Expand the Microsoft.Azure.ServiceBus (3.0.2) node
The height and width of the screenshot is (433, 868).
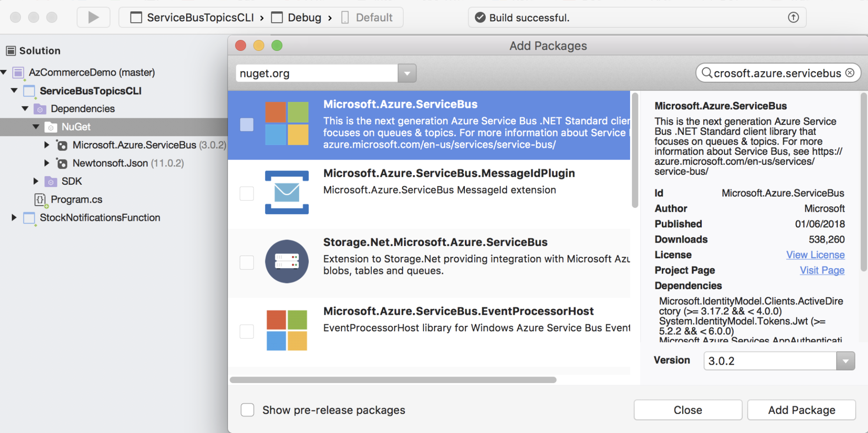pyautogui.click(x=47, y=145)
